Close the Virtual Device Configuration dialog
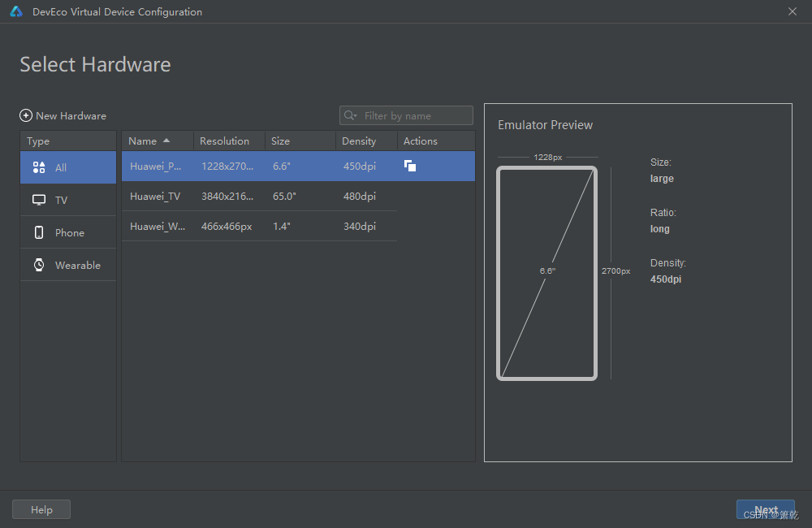Image resolution: width=812 pixels, height=528 pixels. click(x=793, y=11)
